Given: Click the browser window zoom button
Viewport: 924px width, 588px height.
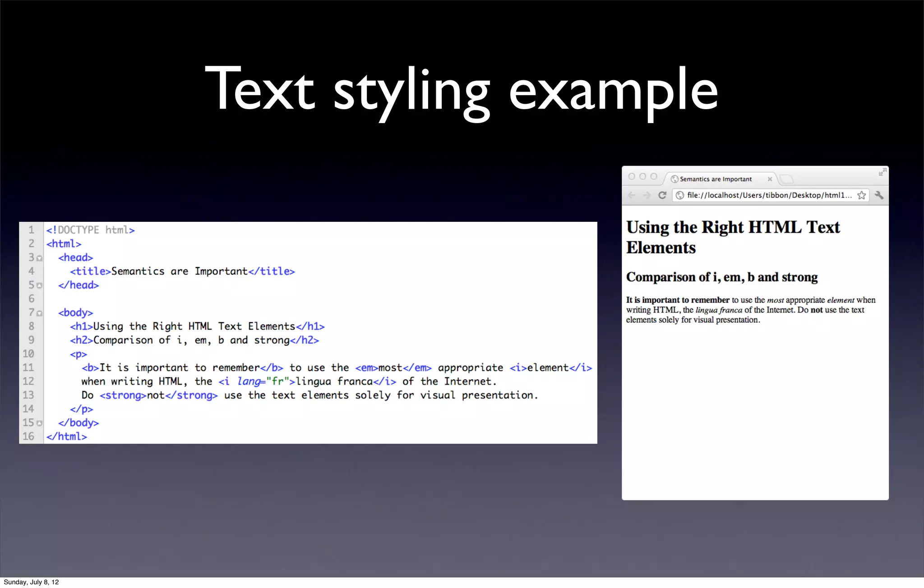Looking at the screenshot, I should [x=653, y=177].
